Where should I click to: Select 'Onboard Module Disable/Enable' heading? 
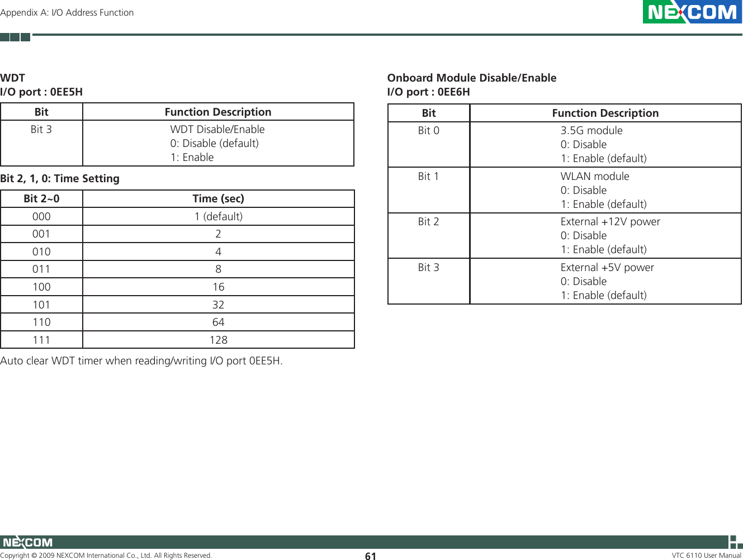click(x=472, y=78)
